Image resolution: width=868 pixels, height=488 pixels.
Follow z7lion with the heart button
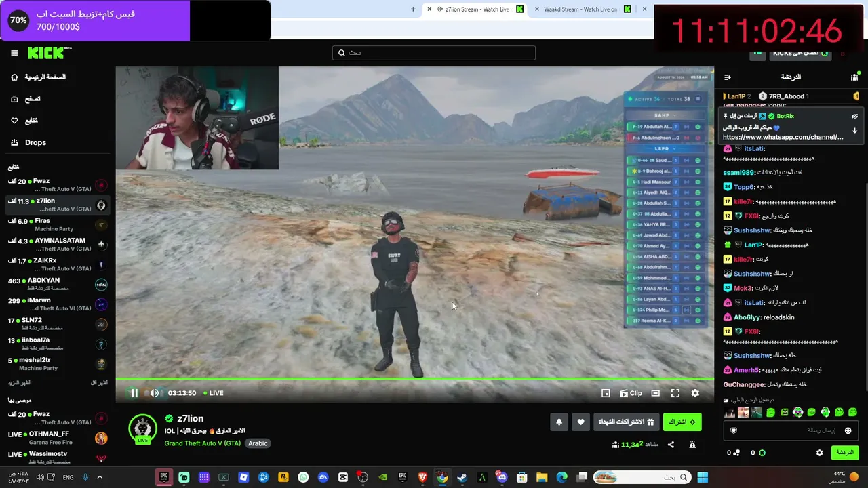coord(580,422)
